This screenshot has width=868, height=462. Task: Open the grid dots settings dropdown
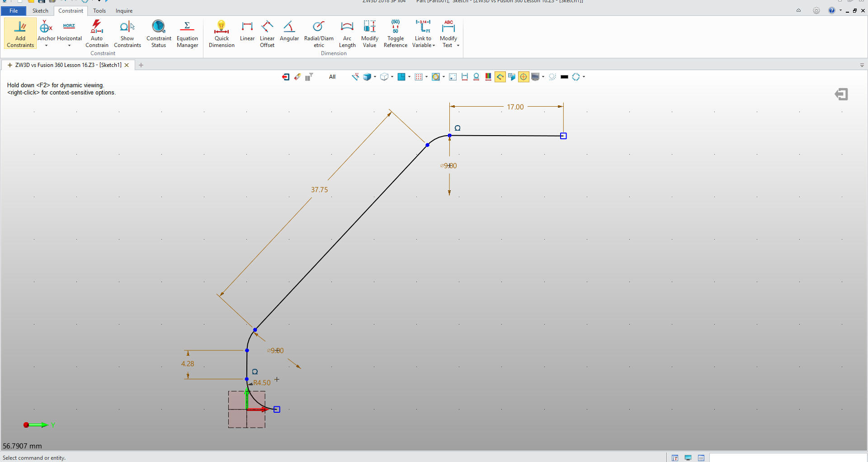[x=426, y=77]
